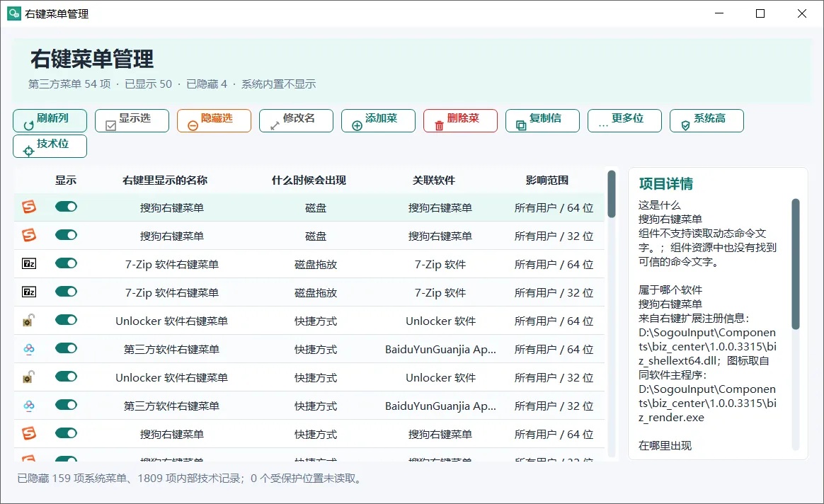Select 第三方软件右键菜单 name in 64 位 row
This screenshot has height=504, width=824.
click(x=172, y=350)
